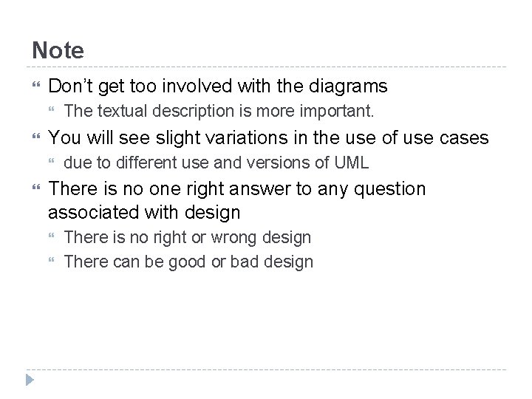This screenshot has height=399, width=532.
Task: Click the bullet before "There is no right or wrong design"
Action: coord(52,238)
